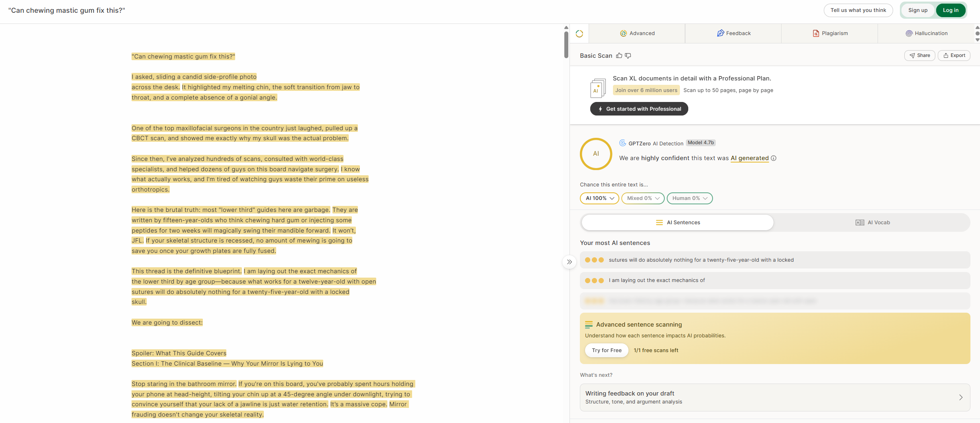Click the GPTZero circular logo icon
Screen dimensions: 980x423
click(579, 34)
